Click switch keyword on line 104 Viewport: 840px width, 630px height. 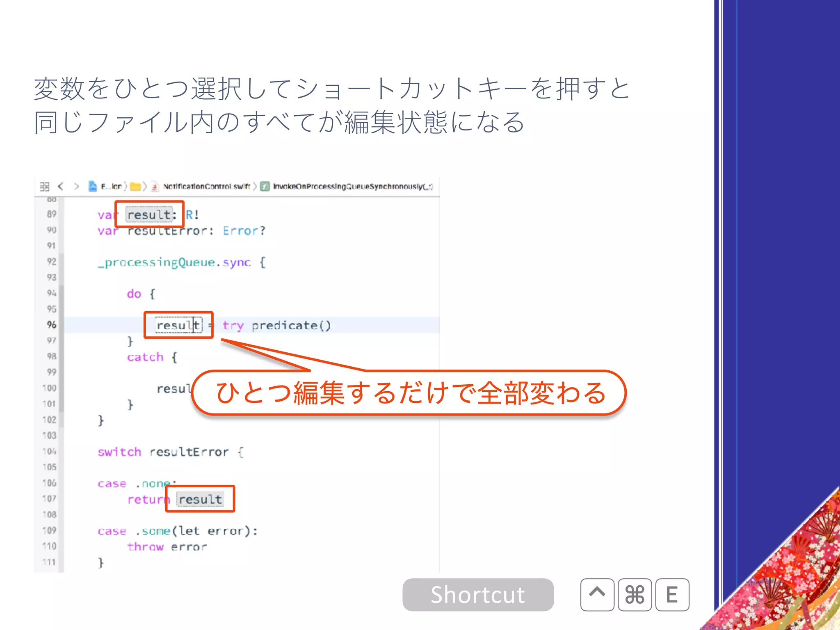tap(119, 452)
